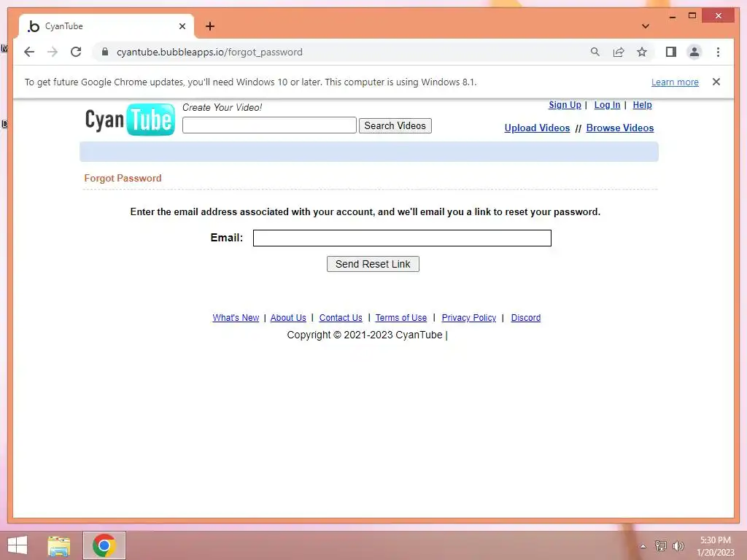The image size is (747, 560).
Task: Open File Explorer from the taskbar
Action: (59, 545)
